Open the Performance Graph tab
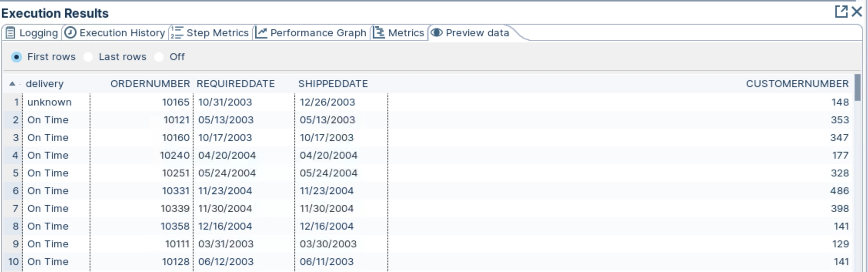 [318, 33]
